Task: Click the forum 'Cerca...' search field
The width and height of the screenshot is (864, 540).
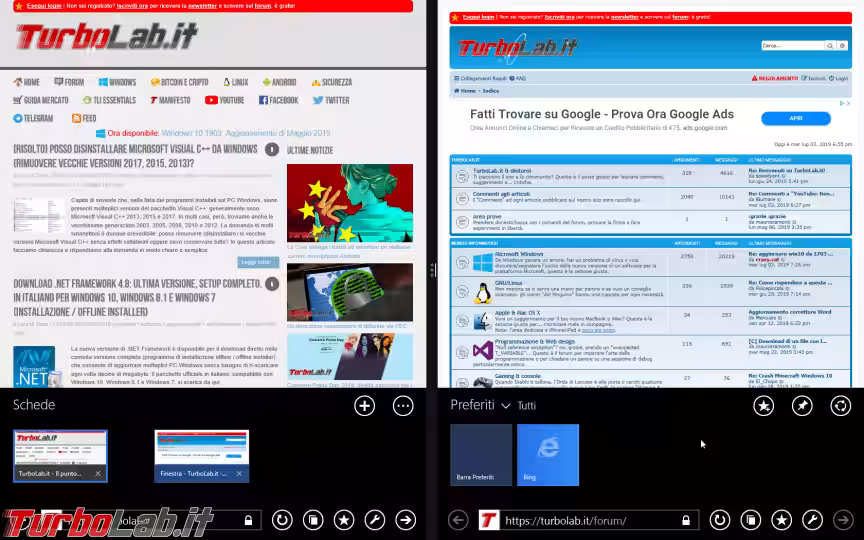Action: 793,46
